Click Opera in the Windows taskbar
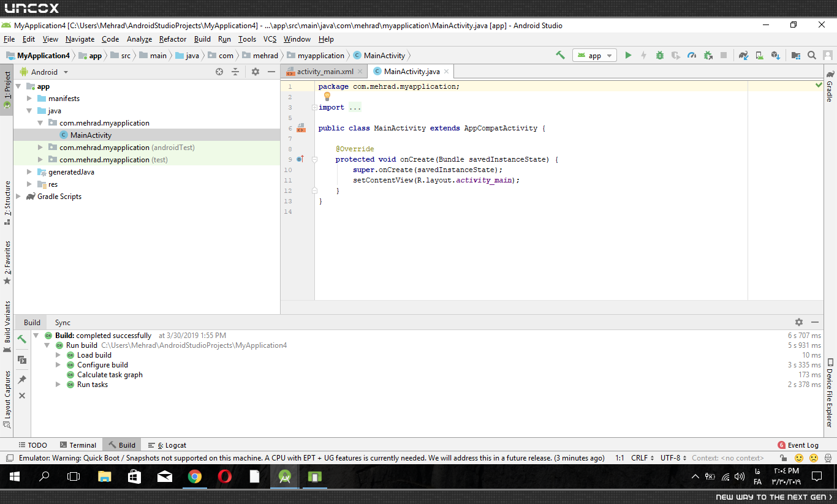 [x=224, y=476]
